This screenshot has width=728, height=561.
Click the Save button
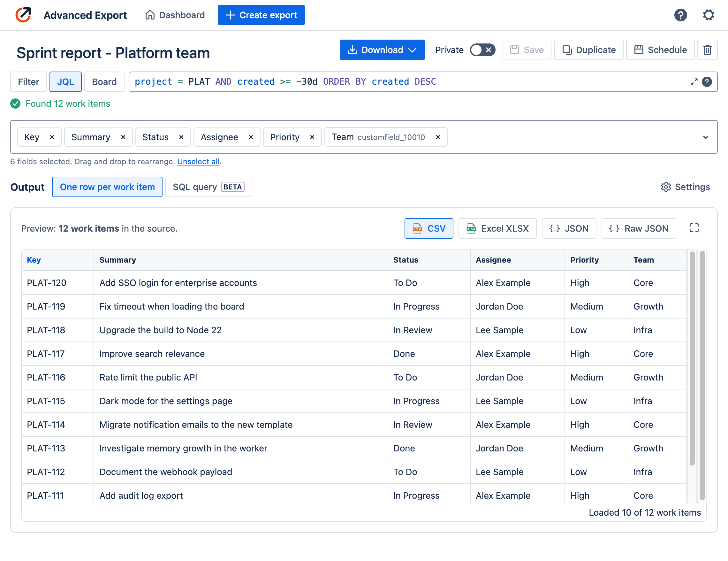point(527,50)
